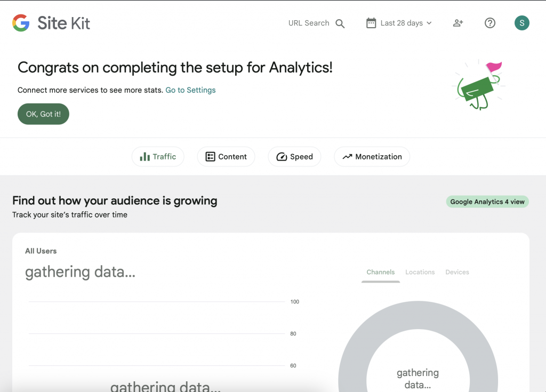Image resolution: width=546 pixels, height=392 pixels.
Task: Switch to the Channels tab
Action: click(x=381, y=272)
